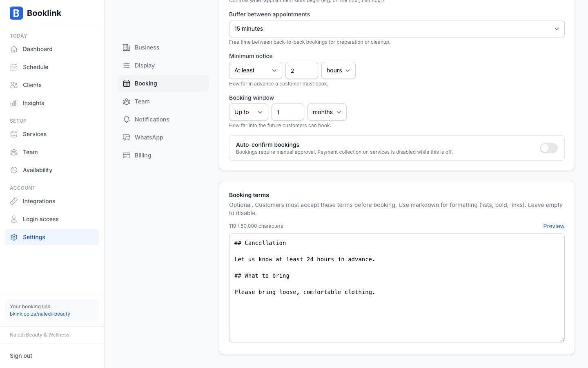Click the Login access person icon
This screenshot has height=368, width=588.
coord(14,219)
